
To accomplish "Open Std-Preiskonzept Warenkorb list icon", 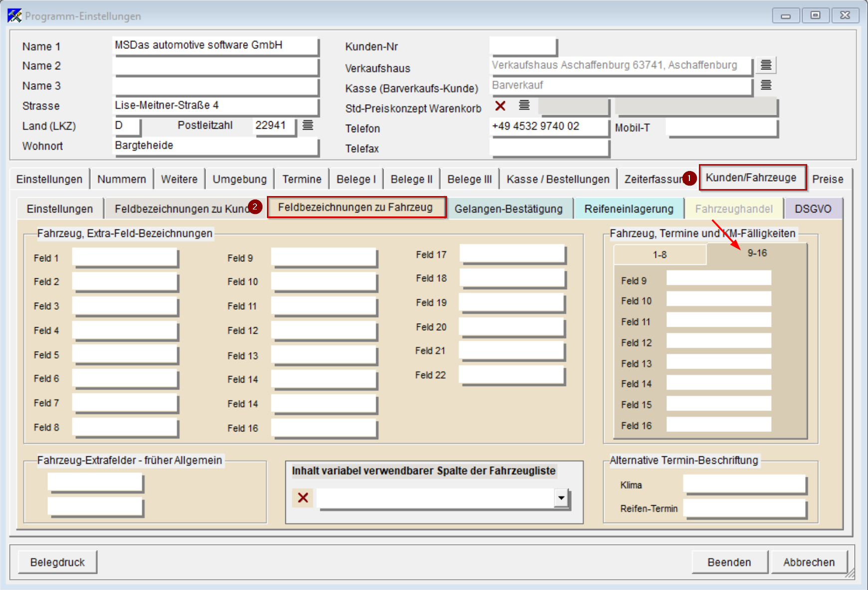I will point(524,105).
